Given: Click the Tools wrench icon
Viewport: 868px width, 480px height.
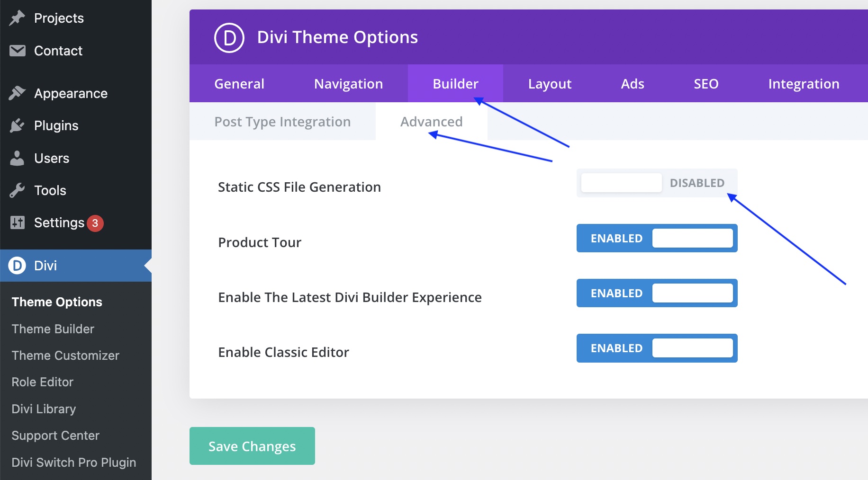Looking at the screenshot, I should point(17,190).
